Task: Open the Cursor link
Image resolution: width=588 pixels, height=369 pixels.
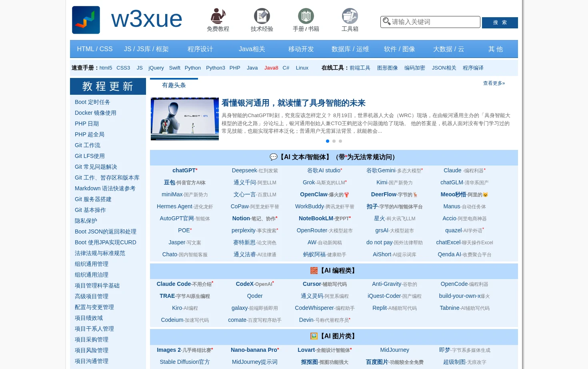Action: tap(324, 284)
